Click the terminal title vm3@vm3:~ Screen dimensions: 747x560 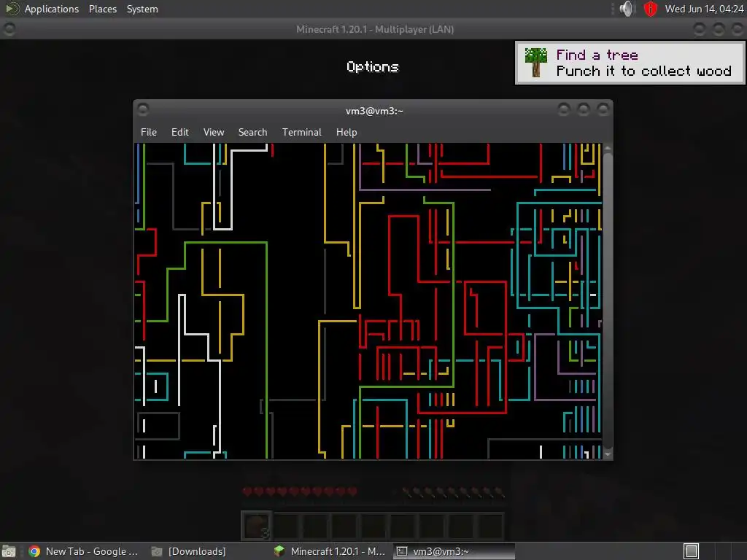(x=374, y=111)
